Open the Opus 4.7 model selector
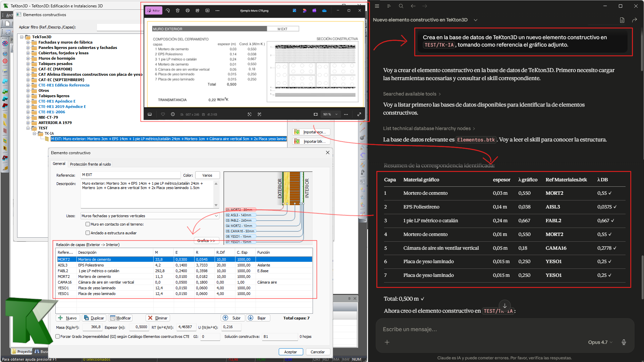Screen dimensions: 644x362 [600, 342]
